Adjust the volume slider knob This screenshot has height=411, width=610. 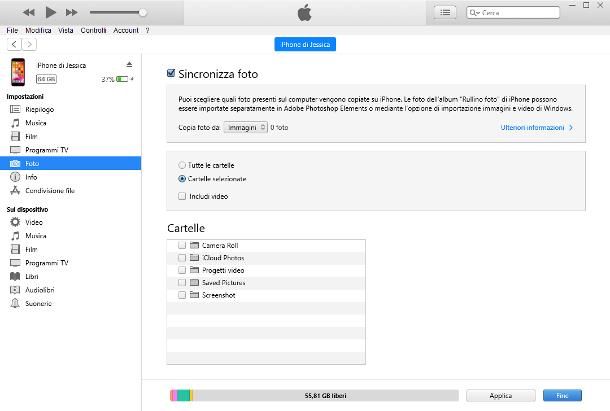coord(143,12)
